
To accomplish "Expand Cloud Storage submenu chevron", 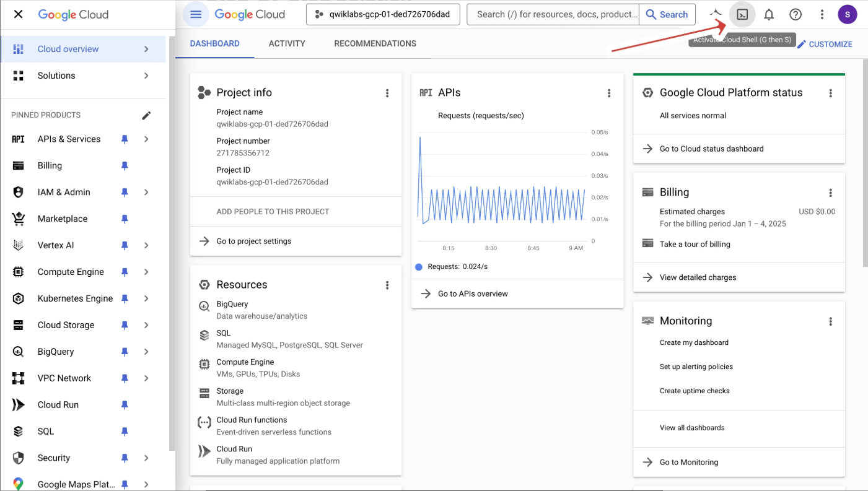I will click(x=146, y=325).
